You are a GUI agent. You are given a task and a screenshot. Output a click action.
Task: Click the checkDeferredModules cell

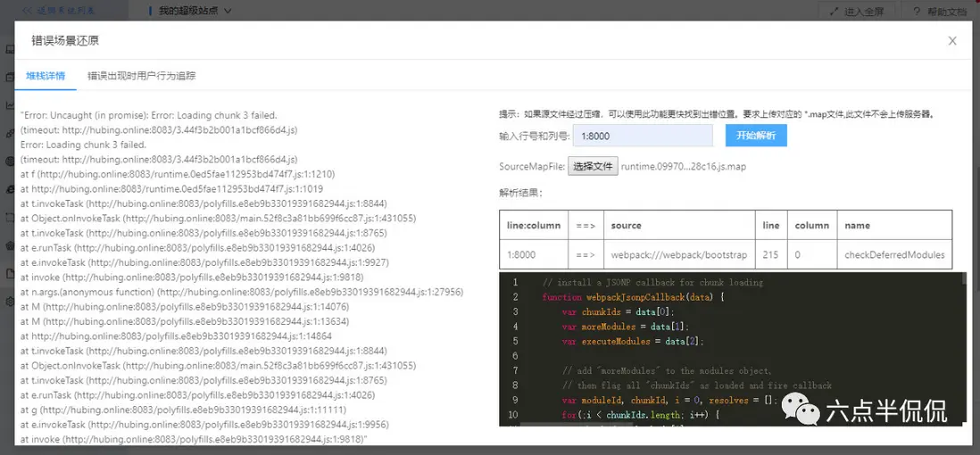894,255
